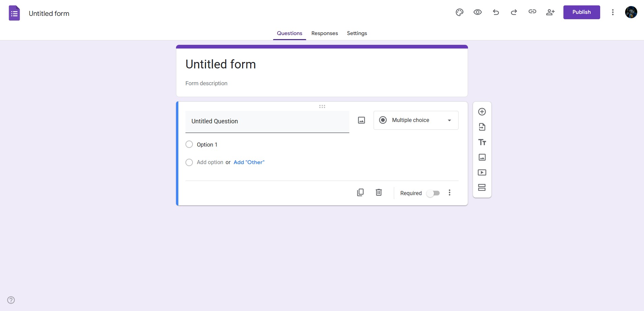Open question's three-dot options menu

coord(449,193)
